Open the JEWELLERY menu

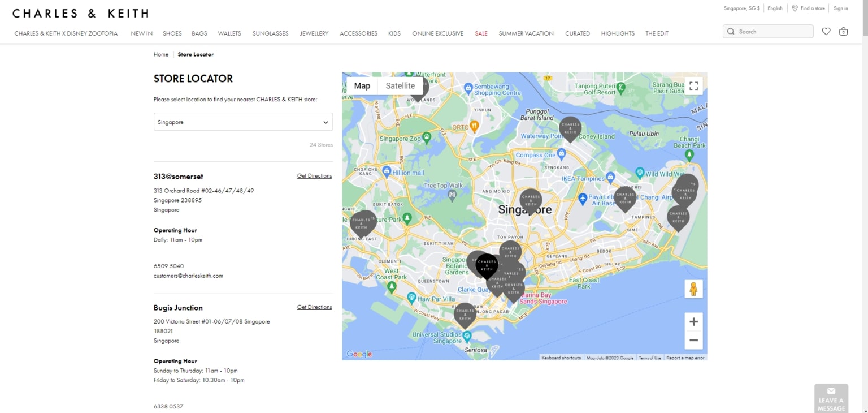[314, 33]
